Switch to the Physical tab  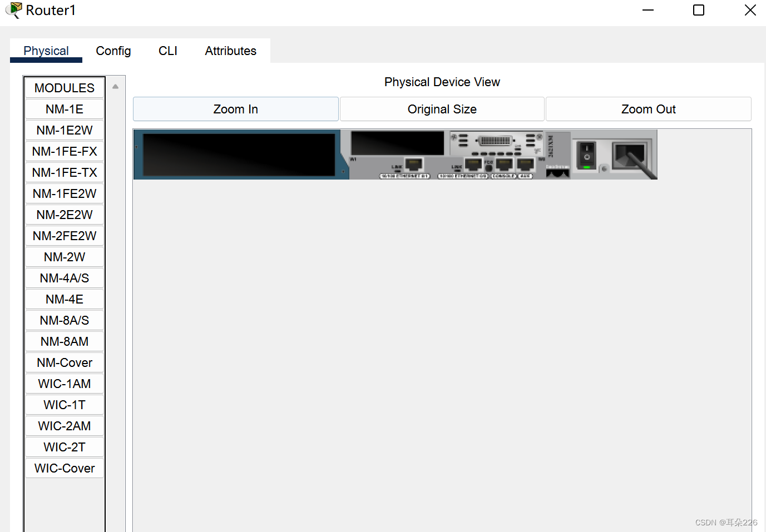click(46, 51)
